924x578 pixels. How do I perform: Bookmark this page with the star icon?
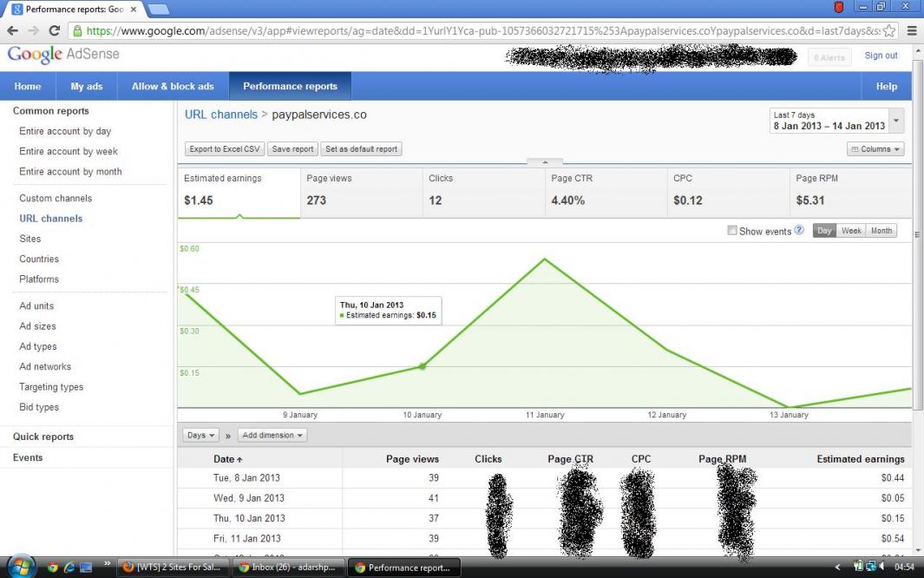pos(888,30)
